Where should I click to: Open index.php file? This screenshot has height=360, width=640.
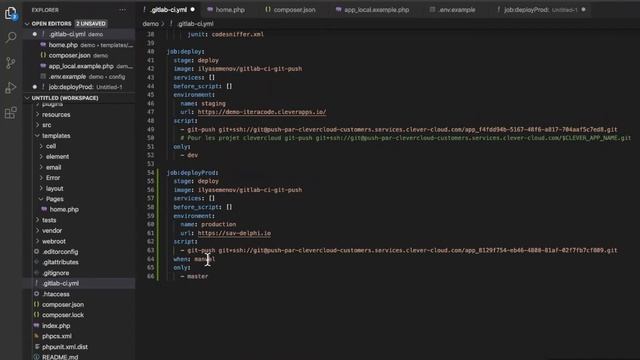tap(56, 326)
